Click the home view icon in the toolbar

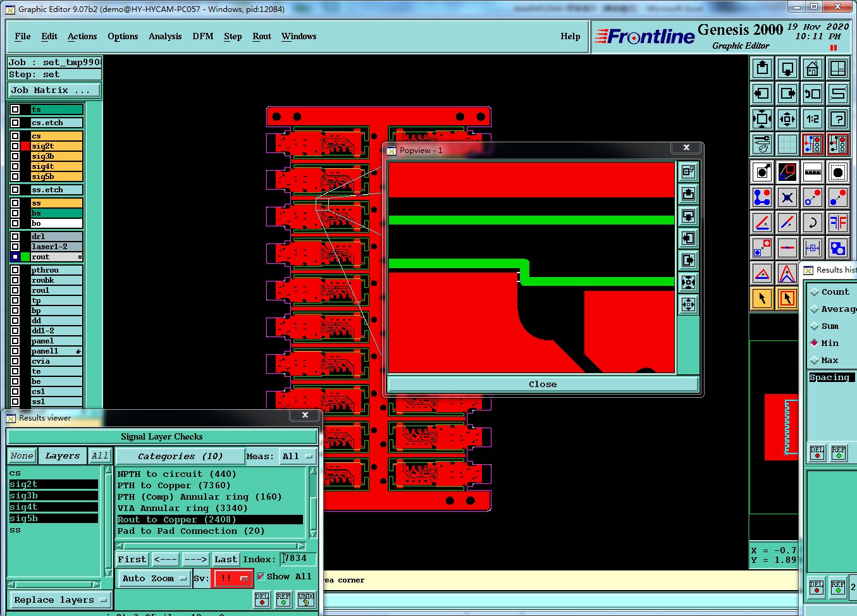coord(812,68)
